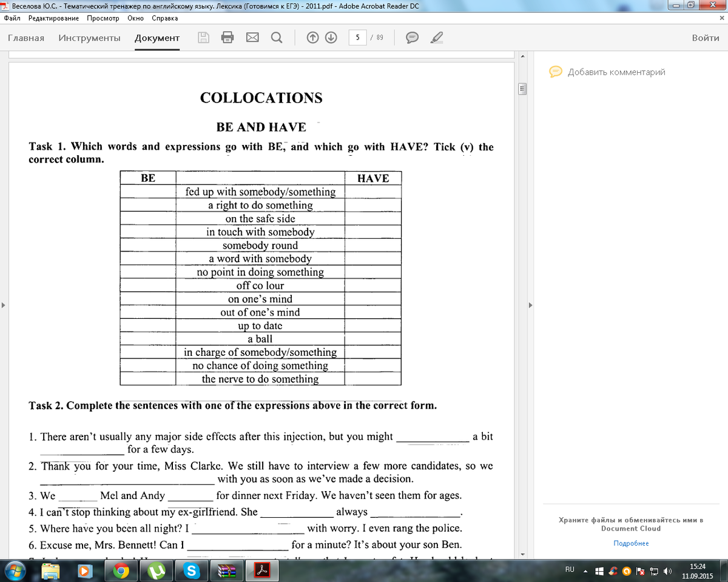This screenshot has width=728, height=582.
Task: Click the scrollbar down arrow
Action: pyautogui.click(x=521, y=555)
